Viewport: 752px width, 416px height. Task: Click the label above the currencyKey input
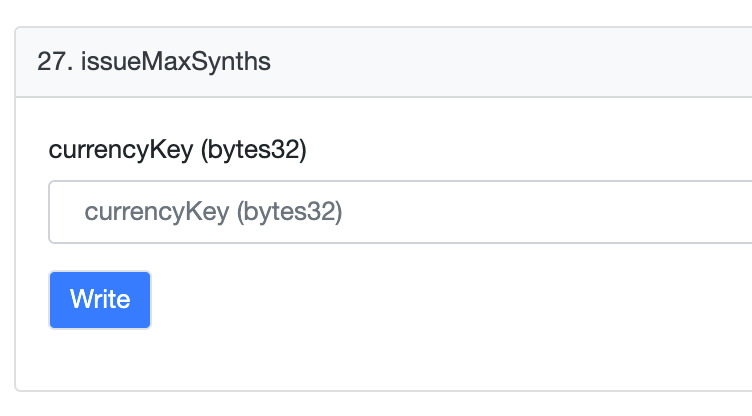tap(177, 150)
